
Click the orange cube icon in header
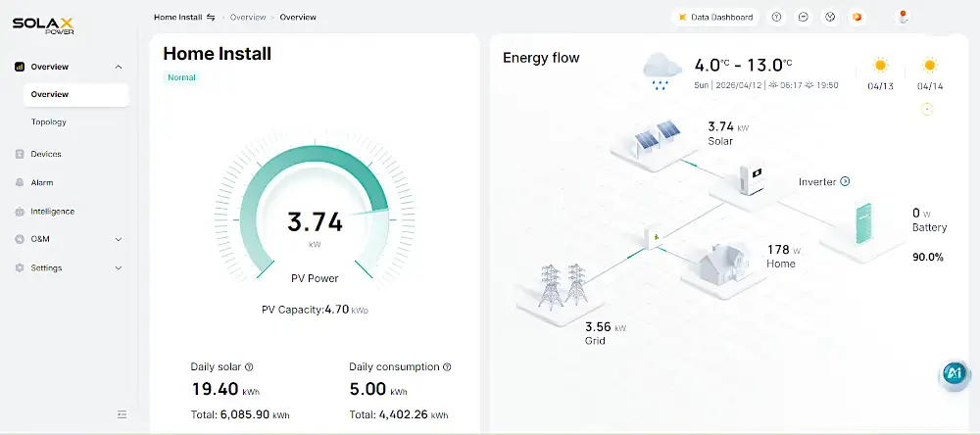(x=857, y=18)
